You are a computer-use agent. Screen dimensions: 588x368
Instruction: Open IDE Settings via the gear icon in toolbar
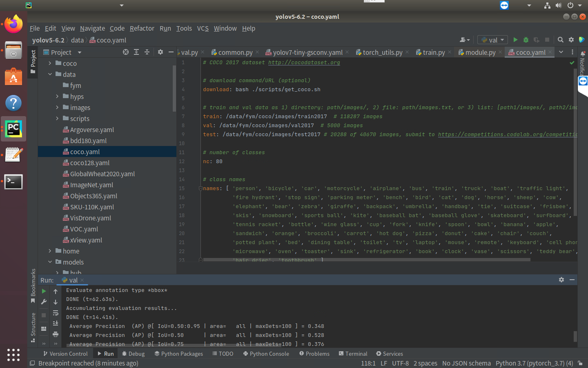click(571, 40)
